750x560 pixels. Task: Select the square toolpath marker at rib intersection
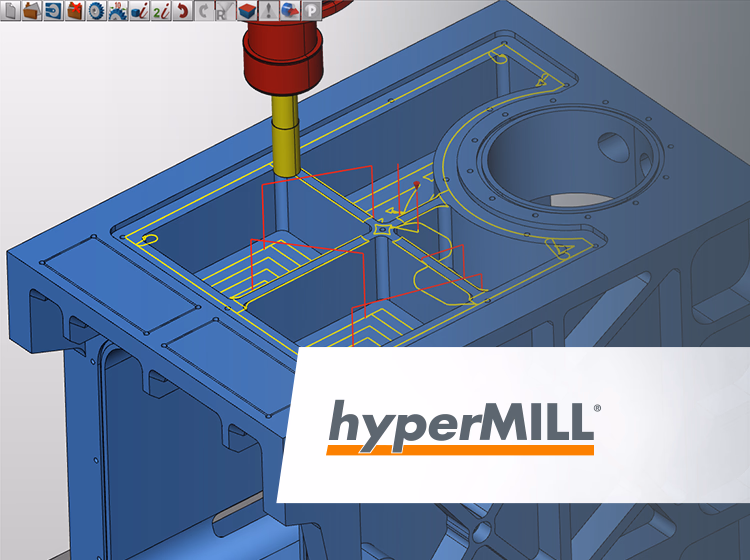(x=382, y=229)
